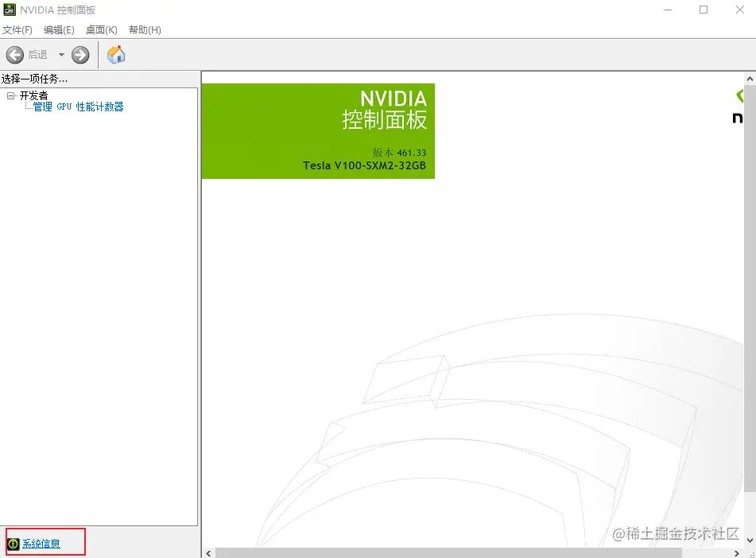Go to the Home page icon
Screen dimensions: 756x558
coord(116,55)
